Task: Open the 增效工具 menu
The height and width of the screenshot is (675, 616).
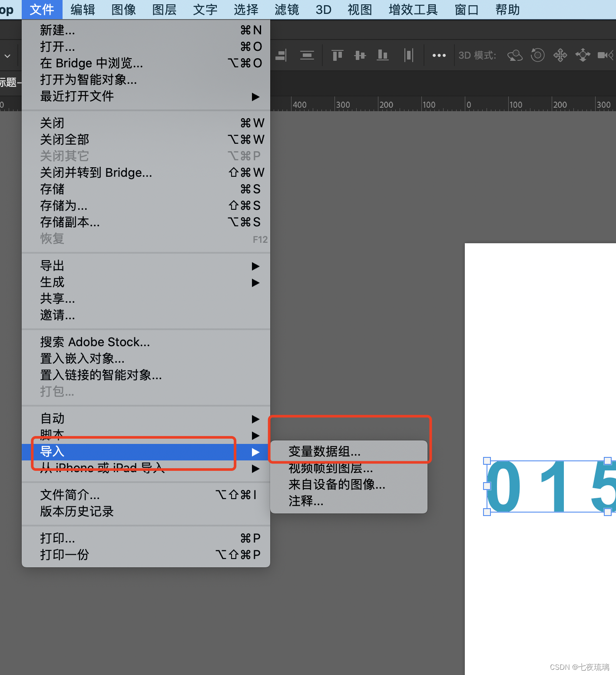Action: coord(413,10)
